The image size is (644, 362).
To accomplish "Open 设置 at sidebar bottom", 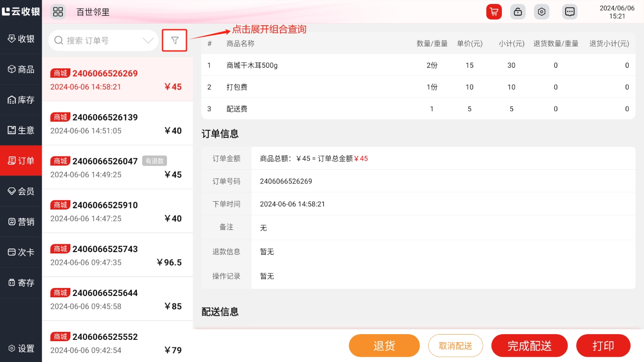I will coord(21,349).
